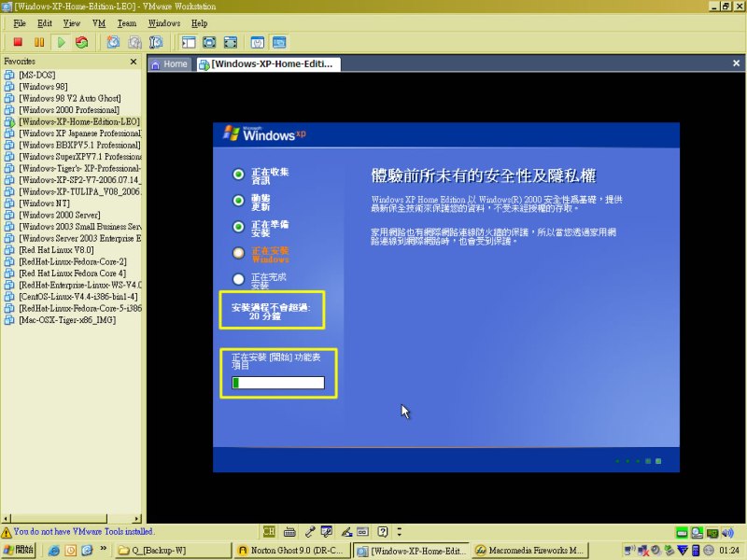Power off the VM with the red stop icon
The height and width of the screenshot is (560, 747).
pos(18,42)
